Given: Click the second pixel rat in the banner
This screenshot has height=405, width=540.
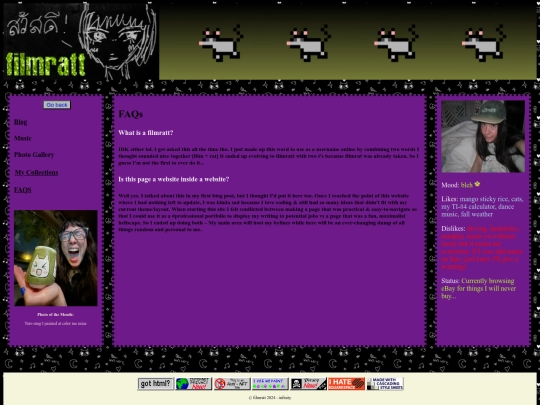Looking at the screenshot, I should (x=308, y=43).
